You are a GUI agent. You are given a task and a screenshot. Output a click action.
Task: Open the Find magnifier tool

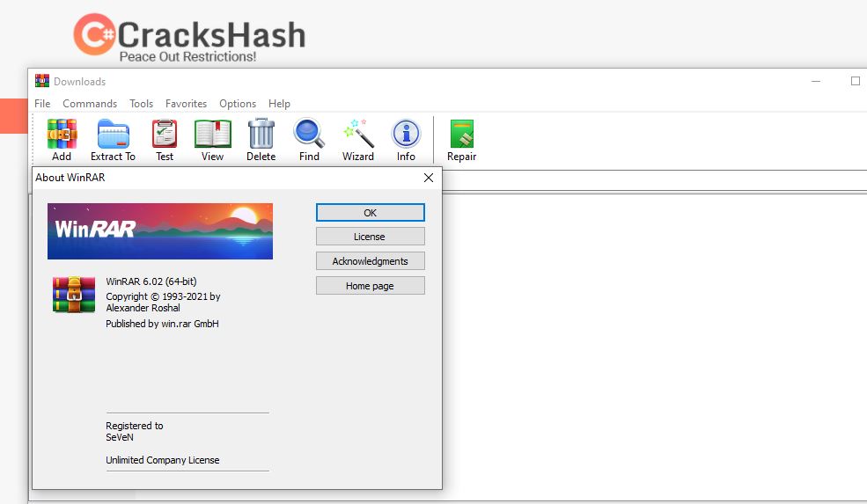(309, 134)
